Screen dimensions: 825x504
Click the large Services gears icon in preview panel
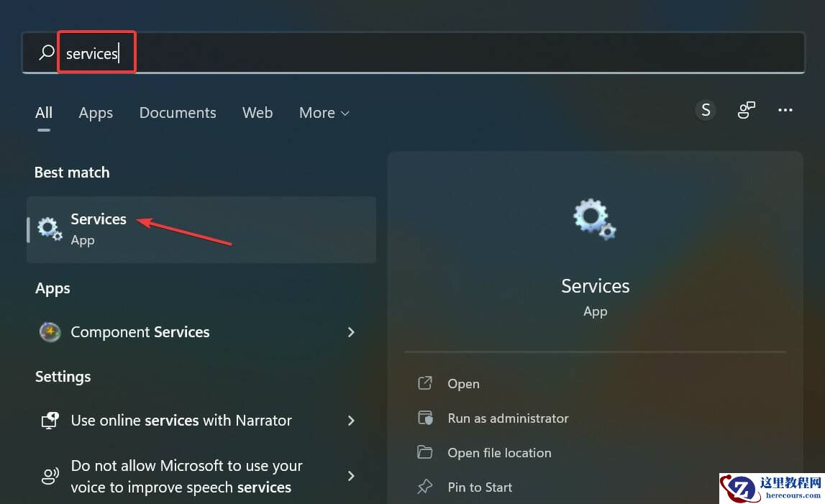(594, 219)
